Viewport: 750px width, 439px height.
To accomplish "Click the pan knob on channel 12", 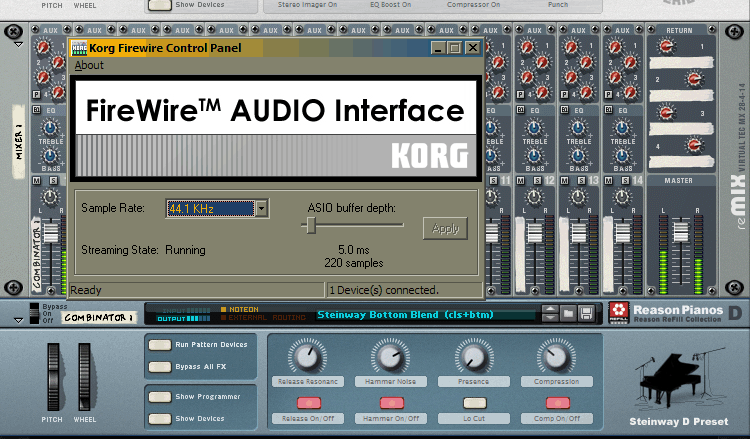I will [x=534, y=197].
